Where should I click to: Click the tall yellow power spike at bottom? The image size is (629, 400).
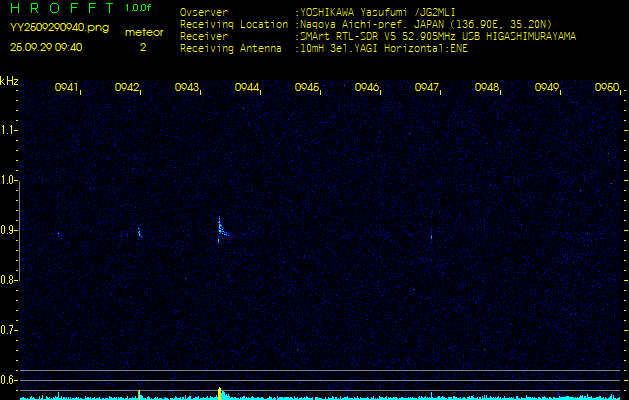pyautogui.click(x=219, y=393)
